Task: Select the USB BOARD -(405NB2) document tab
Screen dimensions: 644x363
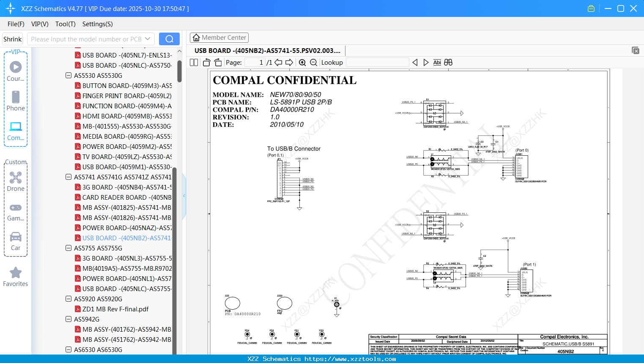Action: (x=267, y=51)
